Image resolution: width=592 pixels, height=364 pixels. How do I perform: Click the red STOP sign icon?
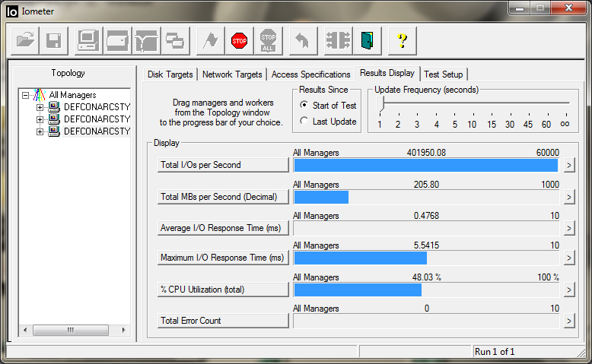point(240,40)
